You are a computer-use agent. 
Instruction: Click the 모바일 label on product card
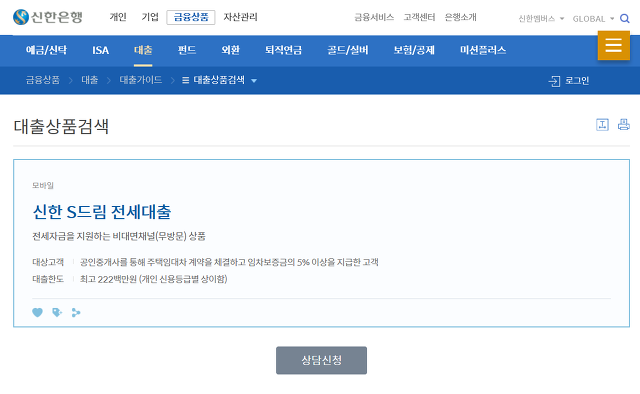click(x=43, y=185)
